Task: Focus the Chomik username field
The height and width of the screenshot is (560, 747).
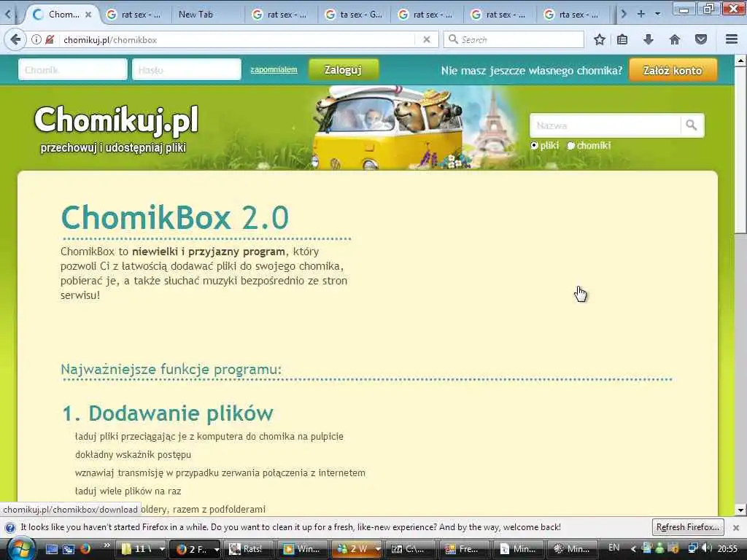Action: [73, 70]
